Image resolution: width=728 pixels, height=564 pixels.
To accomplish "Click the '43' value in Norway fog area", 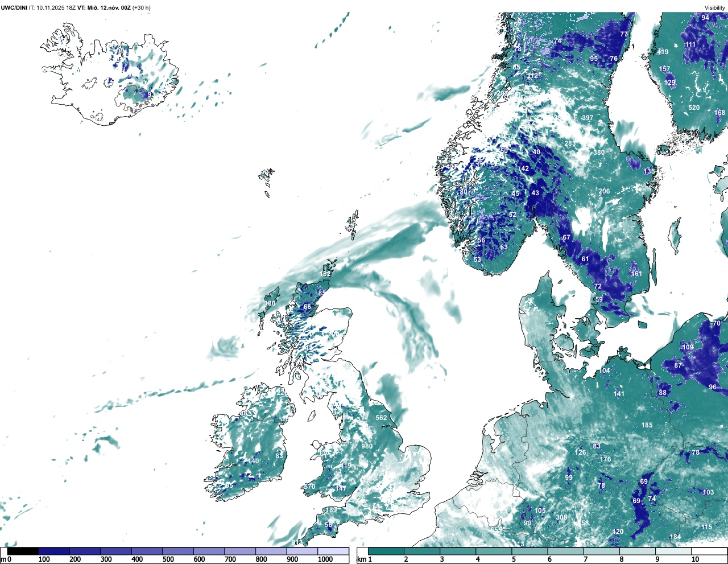I will click(x=535, y=193).
